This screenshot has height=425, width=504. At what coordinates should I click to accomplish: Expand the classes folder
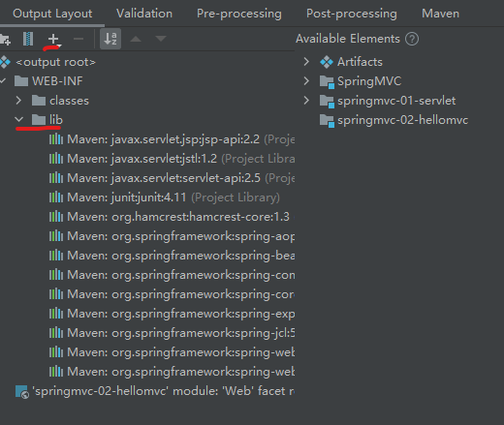point(18,101)
